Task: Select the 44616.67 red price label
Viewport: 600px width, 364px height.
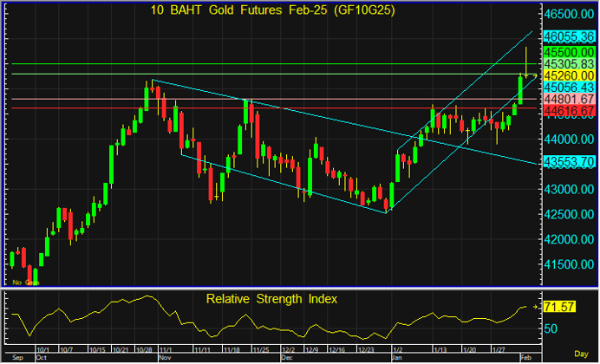Action: [x=569, y=111]
